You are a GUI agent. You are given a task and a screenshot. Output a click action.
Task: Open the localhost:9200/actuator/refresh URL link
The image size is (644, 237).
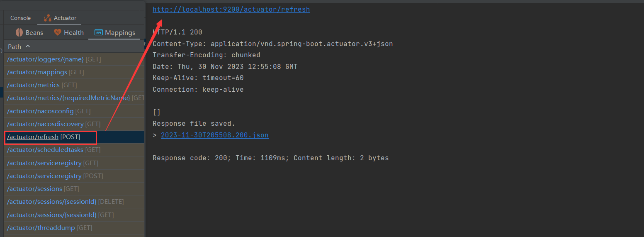coord(231,9)
